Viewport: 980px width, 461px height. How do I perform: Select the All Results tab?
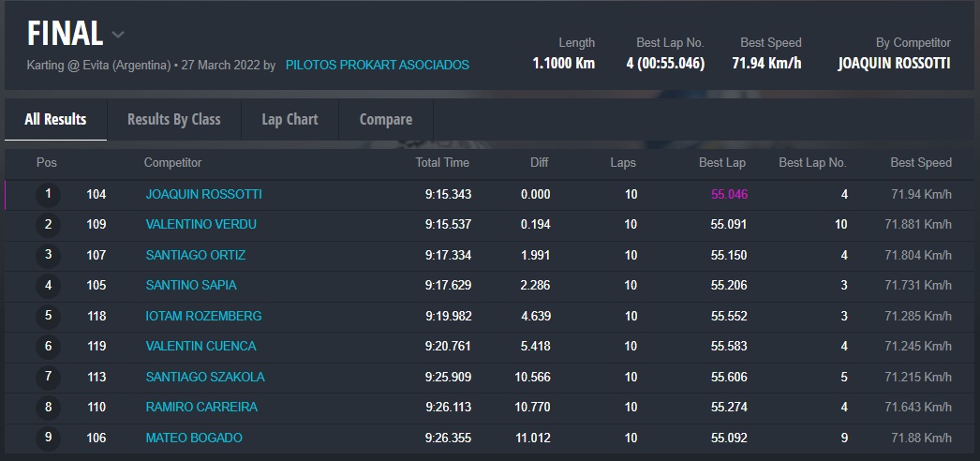pos(55,119)
